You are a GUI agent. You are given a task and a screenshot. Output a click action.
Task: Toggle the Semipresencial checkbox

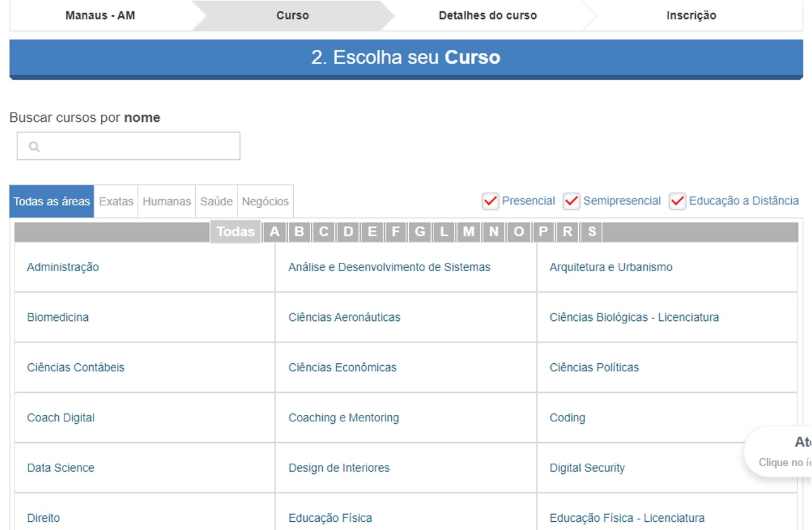[571, 201]
